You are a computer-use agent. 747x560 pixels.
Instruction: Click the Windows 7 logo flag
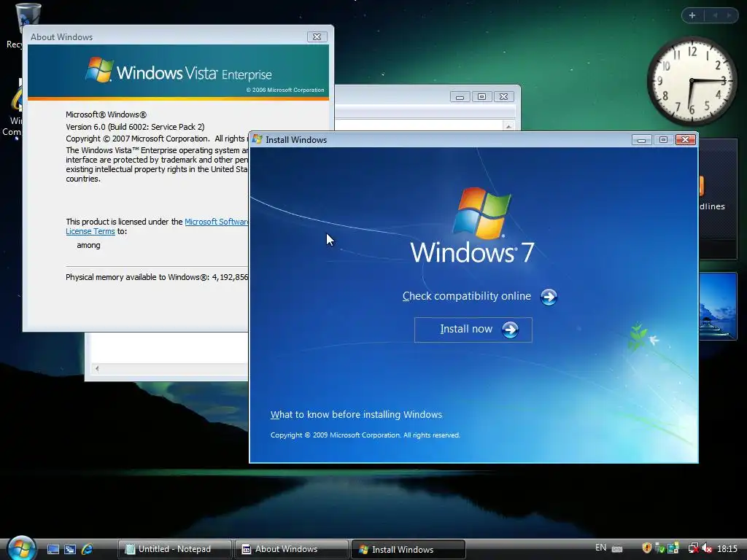pos(481,213)
